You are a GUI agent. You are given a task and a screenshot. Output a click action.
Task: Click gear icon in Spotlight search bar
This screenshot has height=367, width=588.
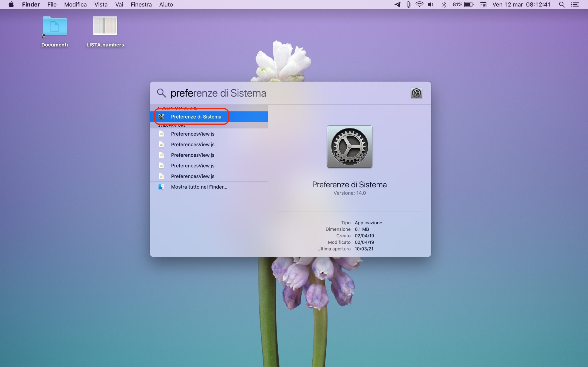pyautogui.click(x=416, y=93)
